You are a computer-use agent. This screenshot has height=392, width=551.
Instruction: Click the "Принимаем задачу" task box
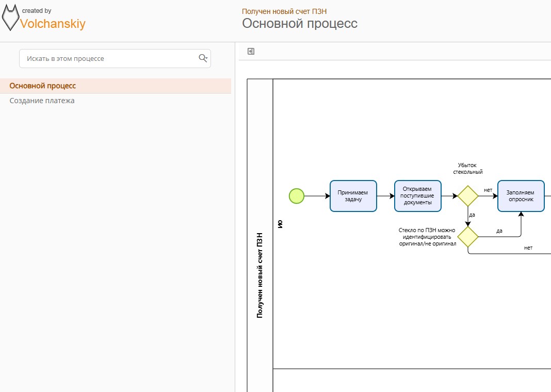click(x=353, y=196)
